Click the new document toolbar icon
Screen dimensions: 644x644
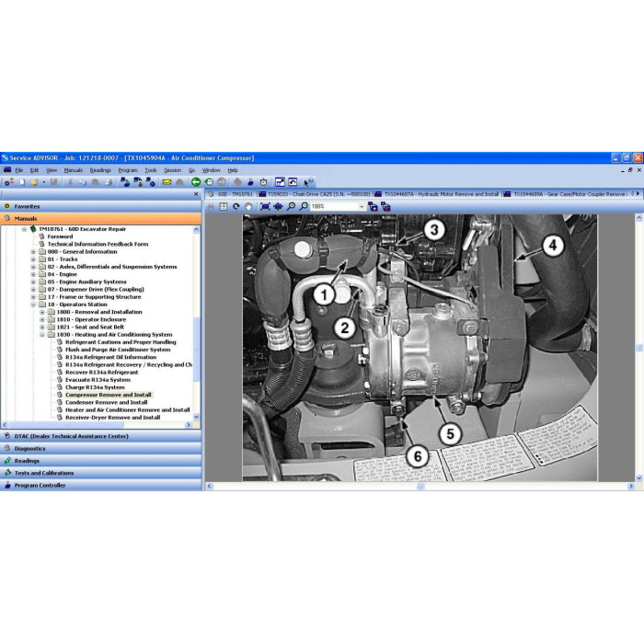tap(22, 182)
